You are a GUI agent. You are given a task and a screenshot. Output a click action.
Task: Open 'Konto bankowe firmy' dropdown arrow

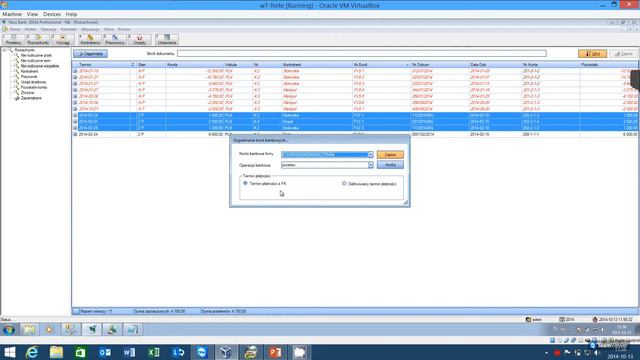[371, 155]
